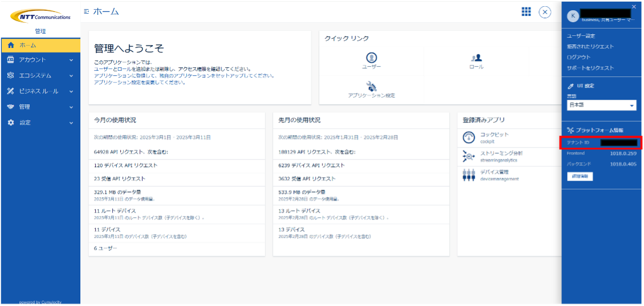Click the 登録済みアプリ heading
This screenshot has height=306, width=644.
point(483,120)
